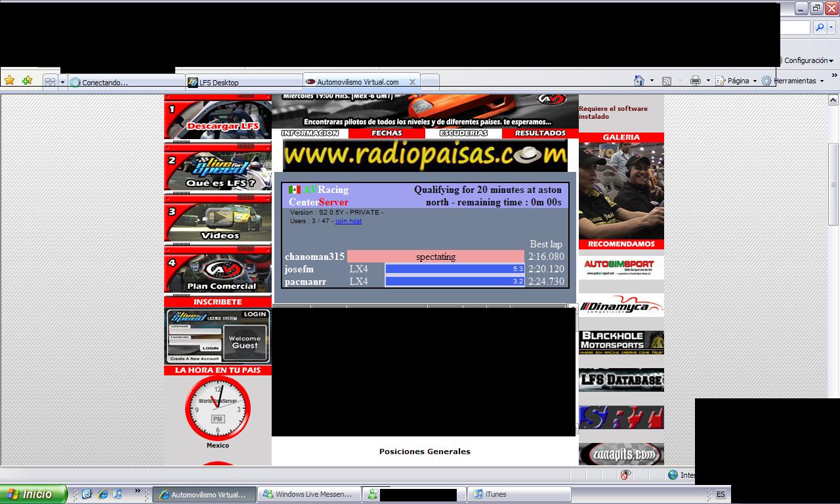840x504 pixels.
Task: Switch to the iTunes taskbar button
Action: [519, 495]
